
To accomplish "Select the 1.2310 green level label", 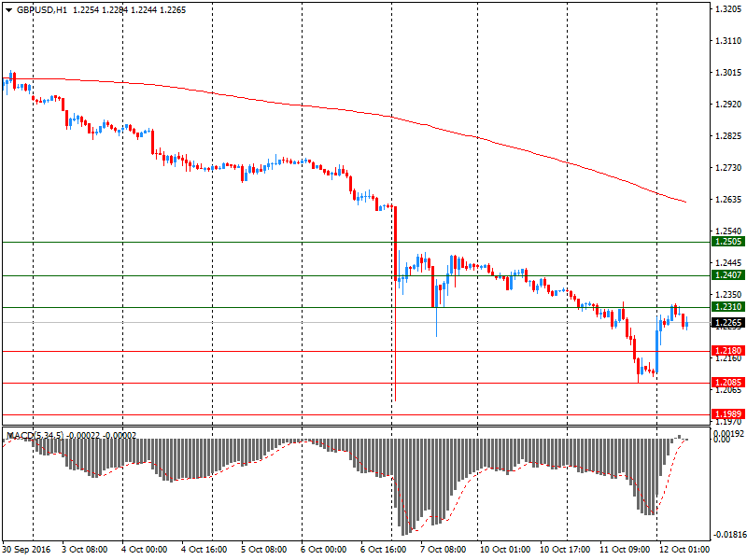I will 728,307.
